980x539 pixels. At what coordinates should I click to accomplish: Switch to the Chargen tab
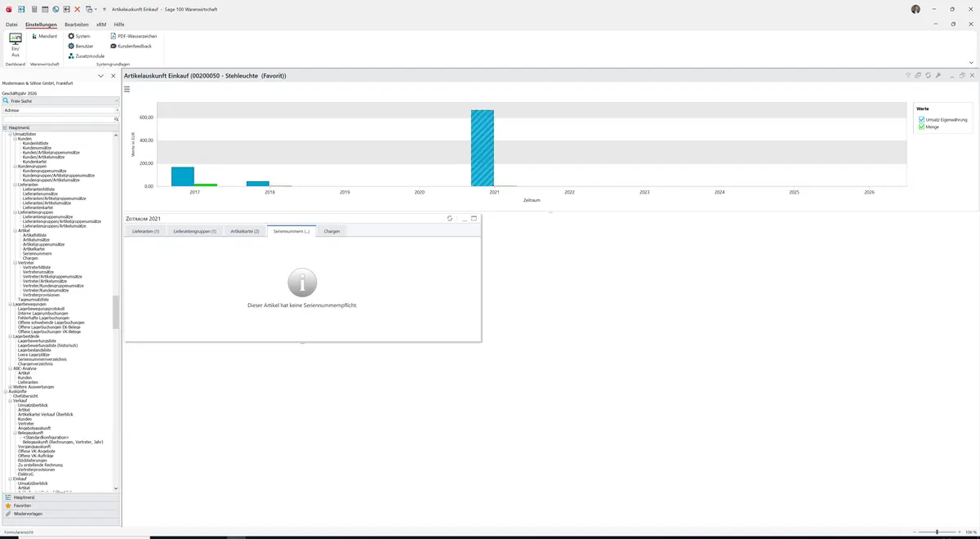coord(332,231)
